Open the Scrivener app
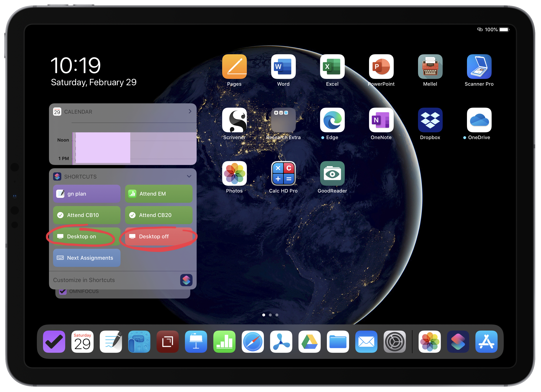 (x=234, y=120)
